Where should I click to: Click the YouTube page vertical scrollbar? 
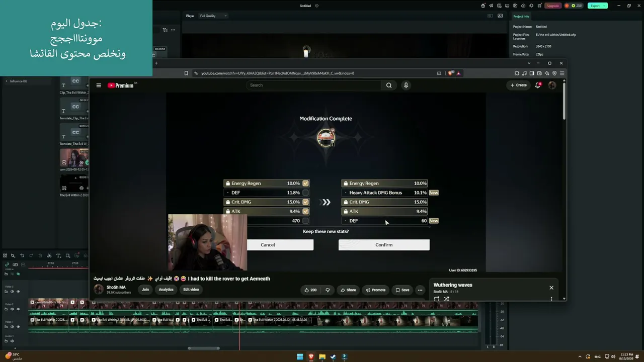pyautogui.click(x=564, y=101)
